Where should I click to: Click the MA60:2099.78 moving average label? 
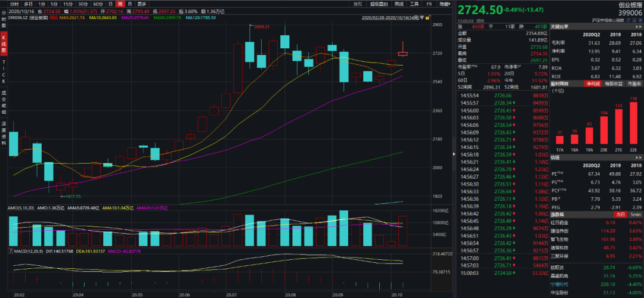pos(167,18)
